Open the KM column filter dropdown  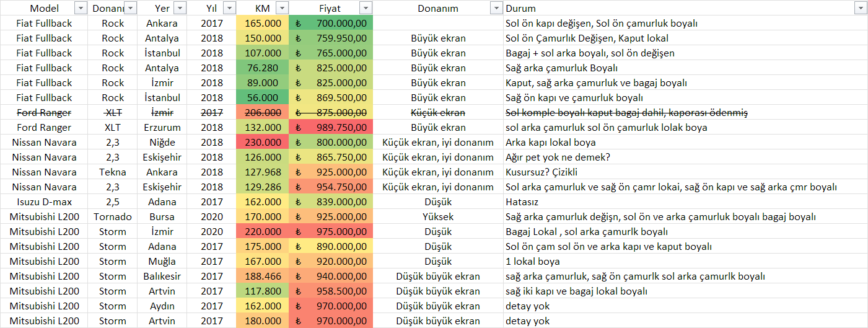282,8
